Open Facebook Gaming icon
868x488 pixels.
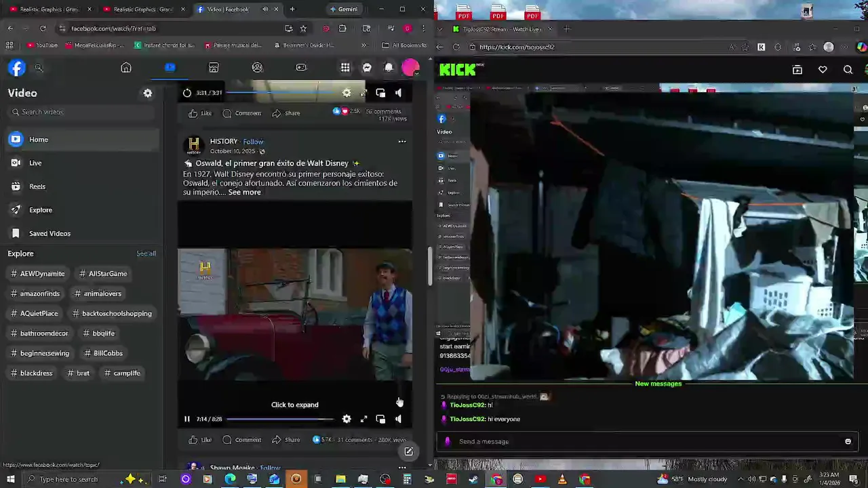pos(301,68)
